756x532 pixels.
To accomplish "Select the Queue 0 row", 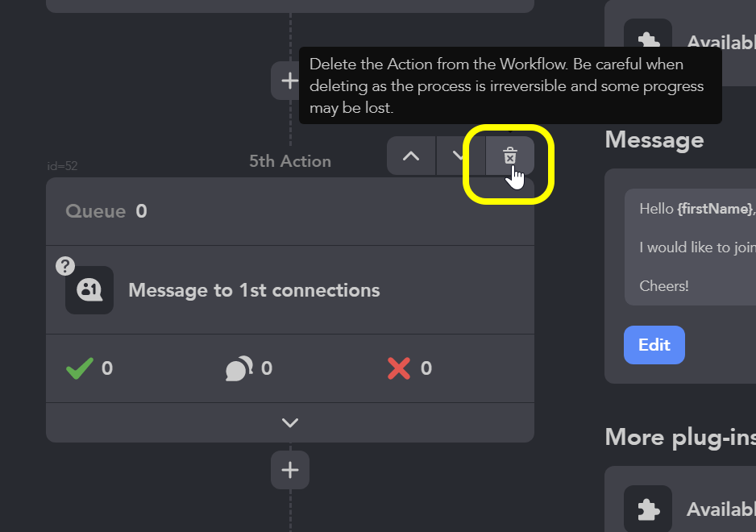I will 290,211.
